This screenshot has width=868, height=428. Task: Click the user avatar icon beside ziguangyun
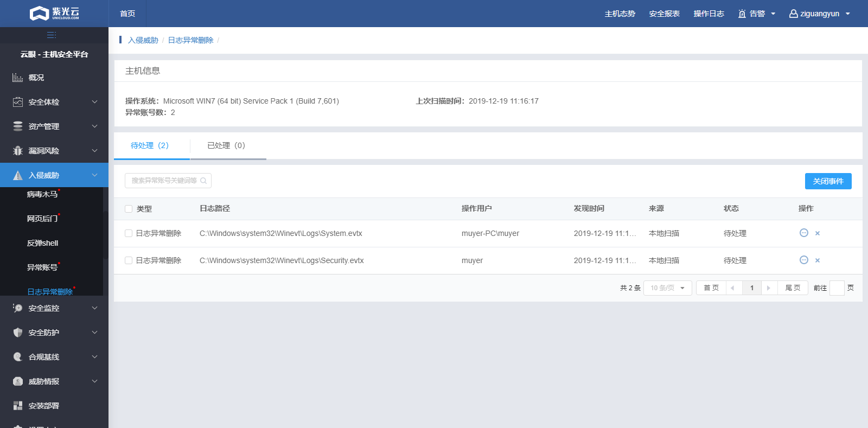[x=793, y=14]
